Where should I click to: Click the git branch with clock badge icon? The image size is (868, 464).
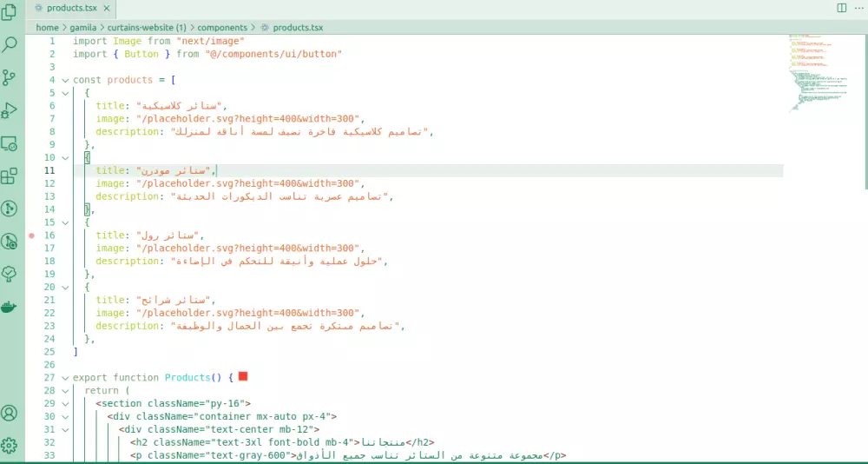pos(9,242)
